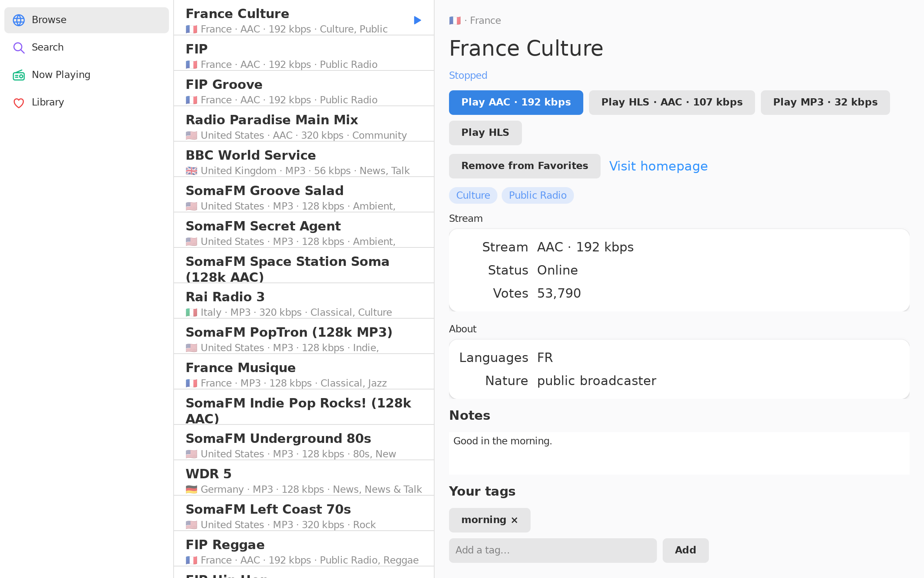Visit the station homepage link
This screenshot has width=924, height=578.
tap(658, 166)
